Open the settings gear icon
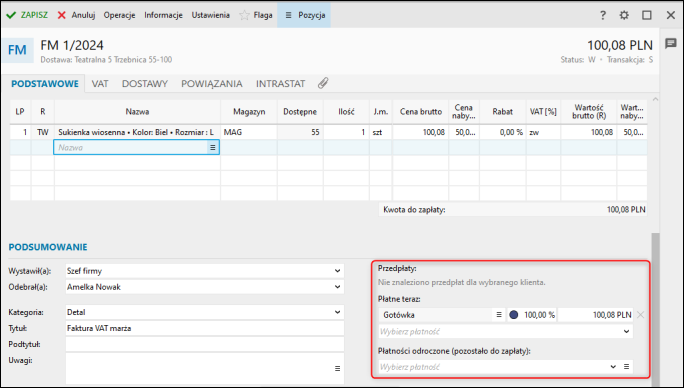 [x=624, y=15]
